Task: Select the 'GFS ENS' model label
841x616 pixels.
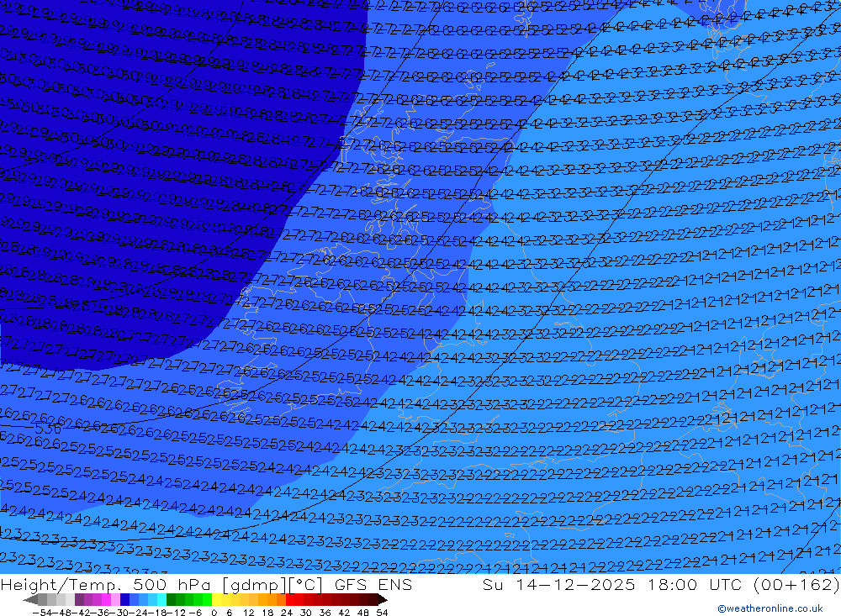Action: [373, 584]
